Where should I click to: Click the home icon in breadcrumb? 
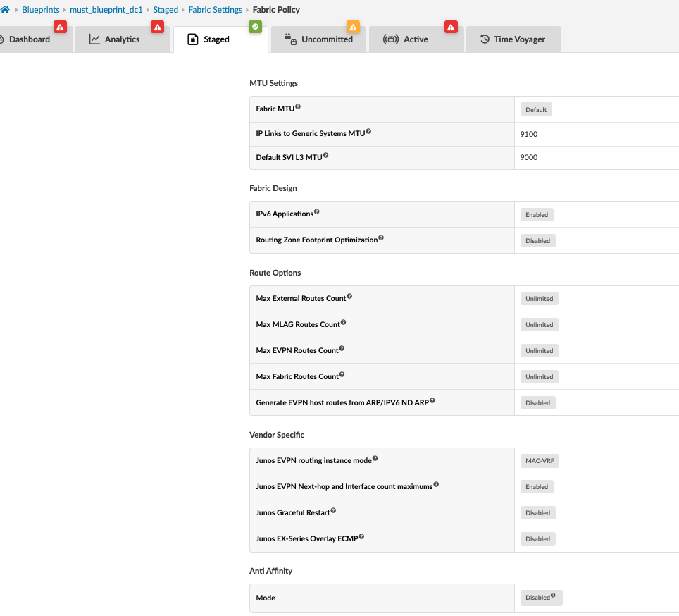point(5,10)
